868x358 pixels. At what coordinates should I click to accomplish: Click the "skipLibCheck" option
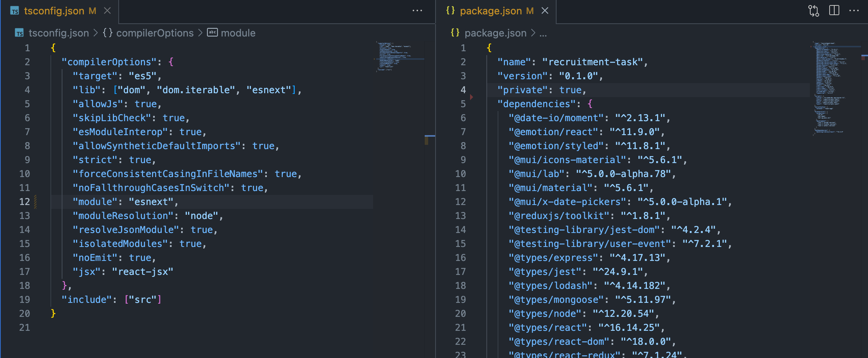pyautogui.click(x=112, y=118)
